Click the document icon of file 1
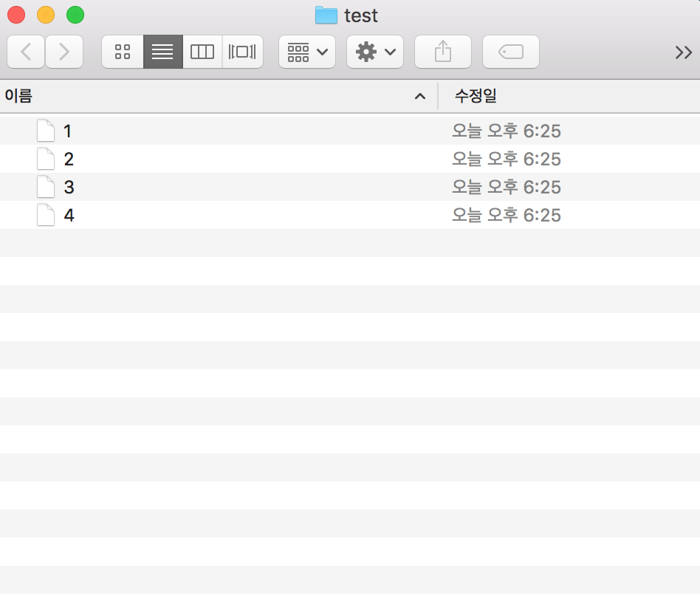The width and height of the screenshot is (700, 607). pos(46,131)
